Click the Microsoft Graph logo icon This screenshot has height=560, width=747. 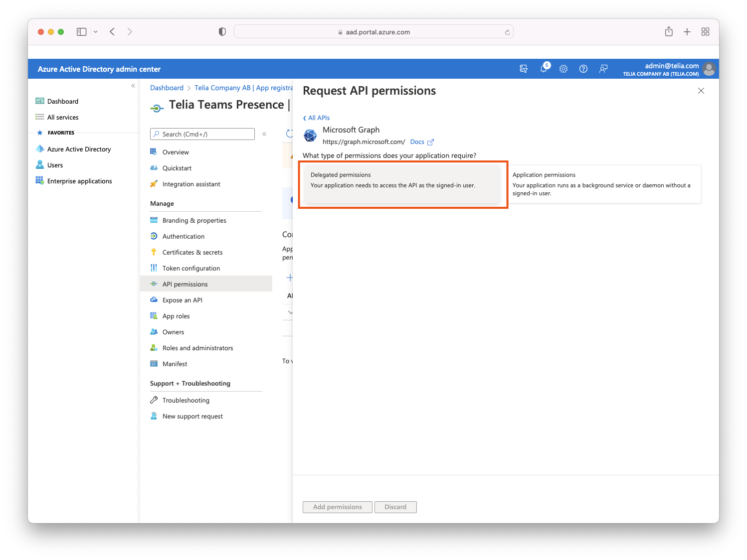tap(310, 135)
